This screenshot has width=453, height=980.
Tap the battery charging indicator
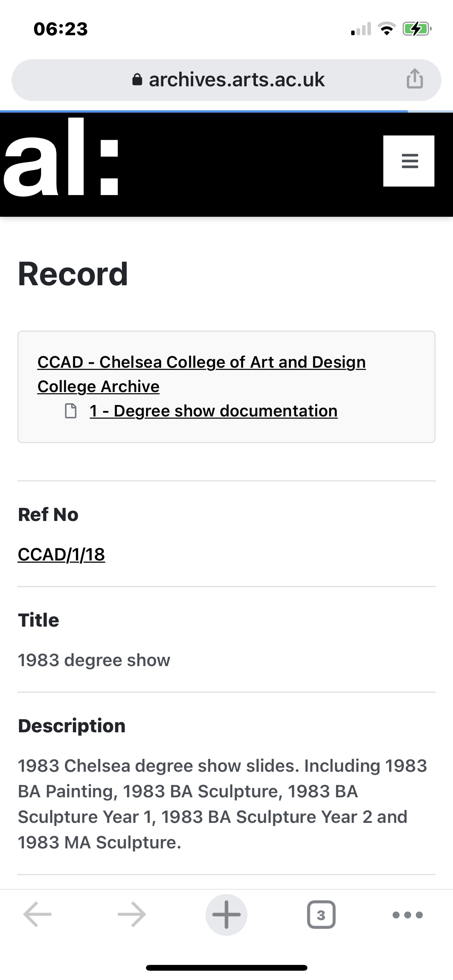[x=416, y=29]
